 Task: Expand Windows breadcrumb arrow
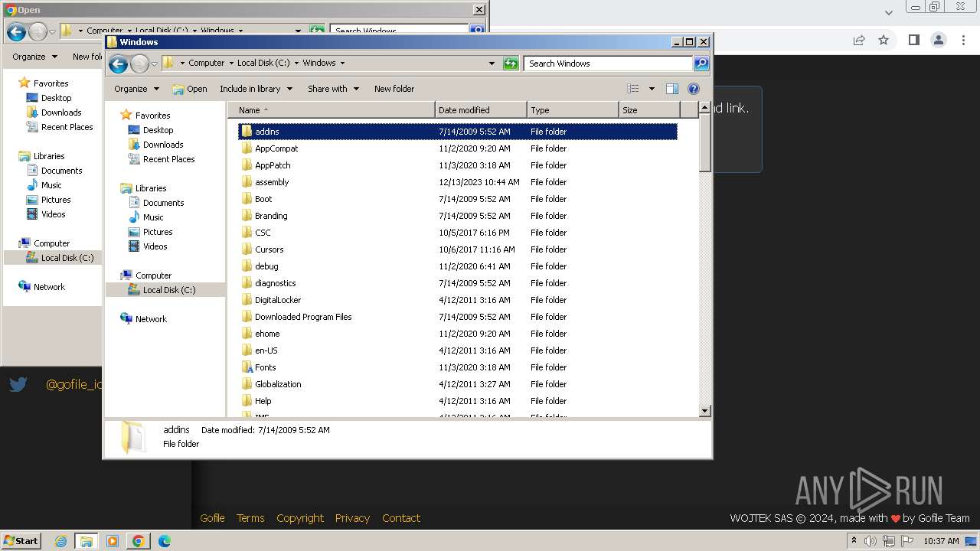click(342, 64)
